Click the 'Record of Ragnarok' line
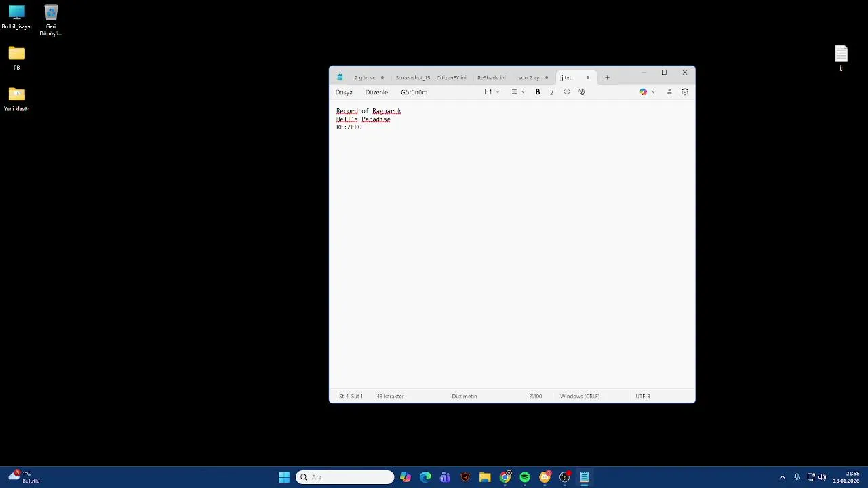The height and width of the screenshot is (488, 868). click(x=369, y=111)
